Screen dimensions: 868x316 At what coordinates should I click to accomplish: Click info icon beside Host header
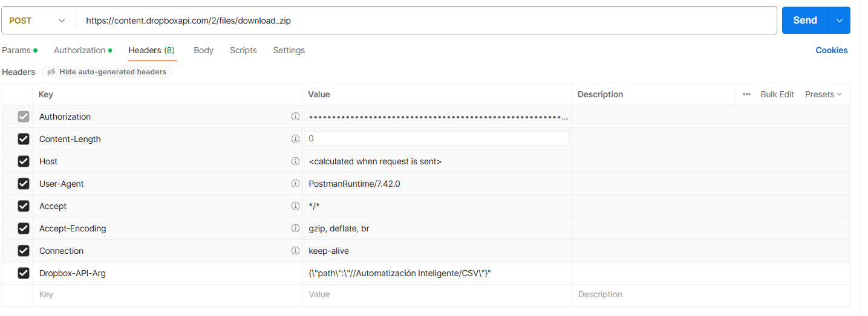tap(295, 161)
